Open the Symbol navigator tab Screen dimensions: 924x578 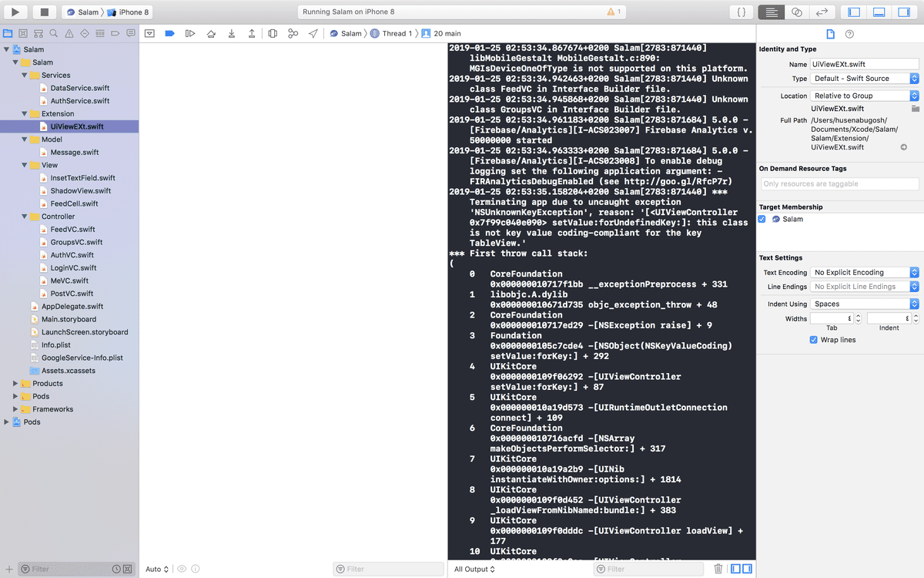pyautogui.click(x=38, y=33)
